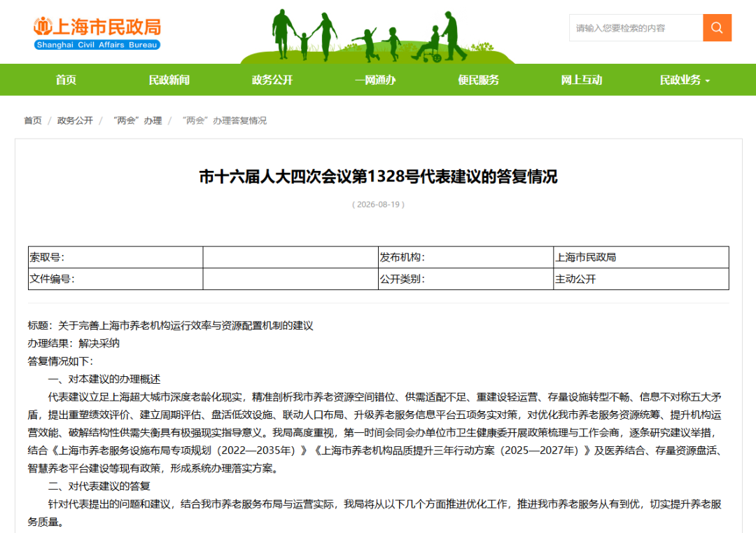
Task: Open the 首页 navigation menu item
Action: (66, 80)
